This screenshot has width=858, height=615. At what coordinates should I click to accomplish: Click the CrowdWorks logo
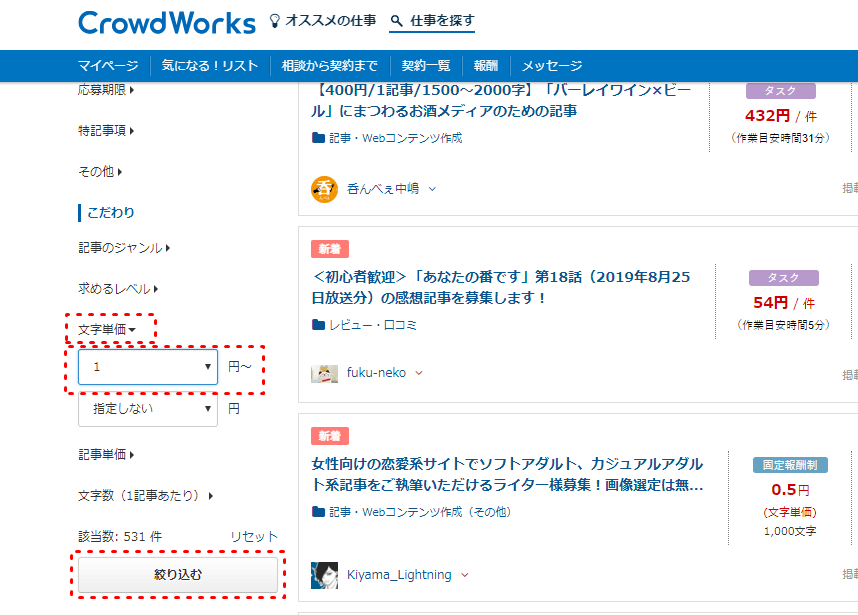(x=165, y=22)
